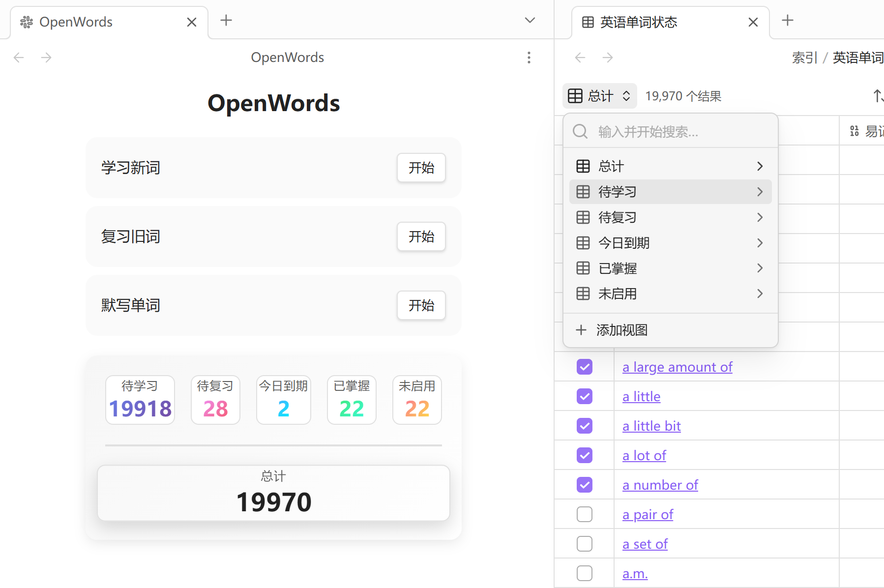Open the 'a set of' word link
The image size is (884, 588).
point(645,544)
